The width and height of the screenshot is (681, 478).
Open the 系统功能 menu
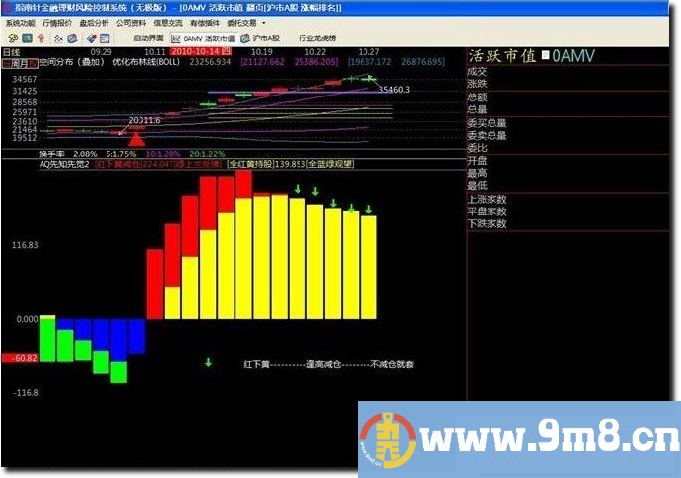(20, 23)
